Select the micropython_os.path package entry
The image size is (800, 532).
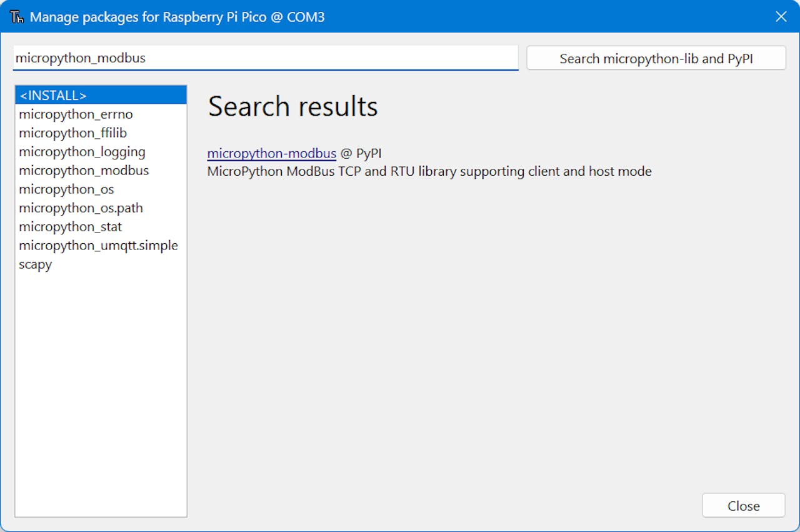pyautogui.click(x=81, y=208)
